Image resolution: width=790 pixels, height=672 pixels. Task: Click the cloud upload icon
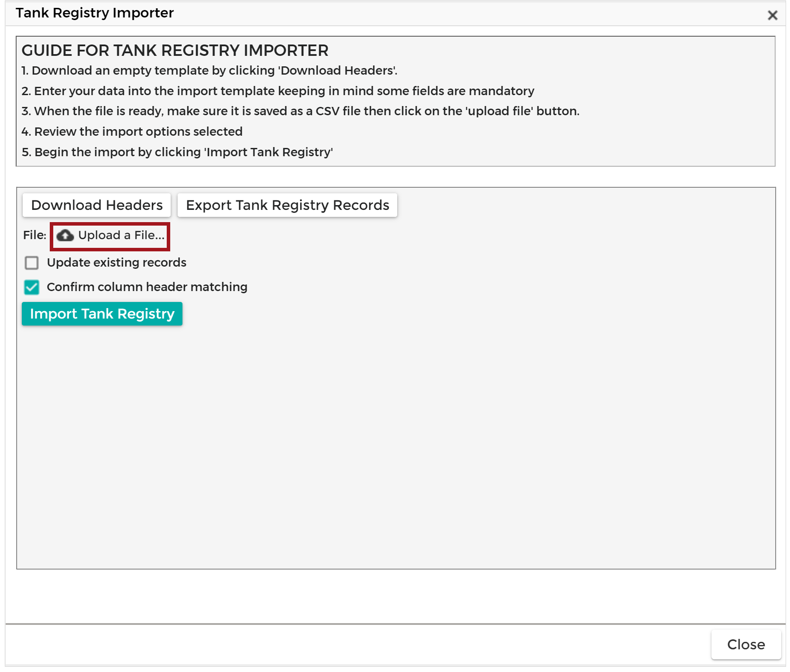click(x=65, y=236)
